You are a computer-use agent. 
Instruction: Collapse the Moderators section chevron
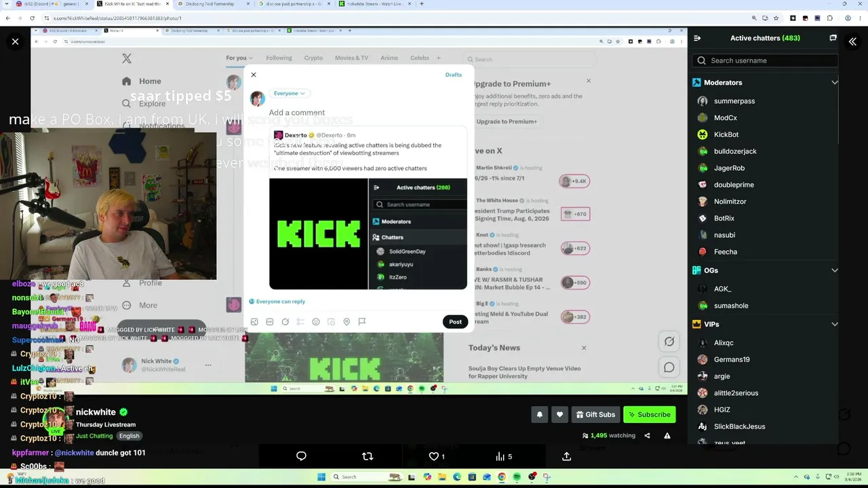pos(835,83)
